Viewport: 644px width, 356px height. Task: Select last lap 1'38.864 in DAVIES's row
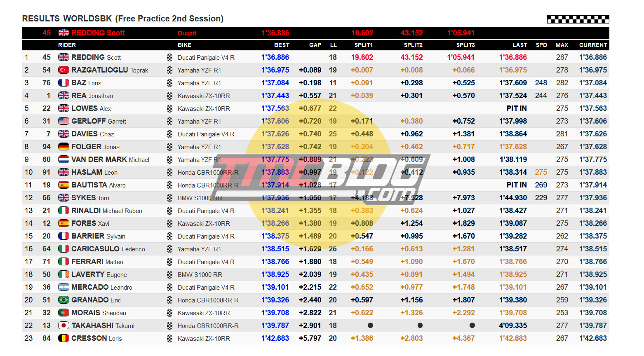[x=513, y=134]
